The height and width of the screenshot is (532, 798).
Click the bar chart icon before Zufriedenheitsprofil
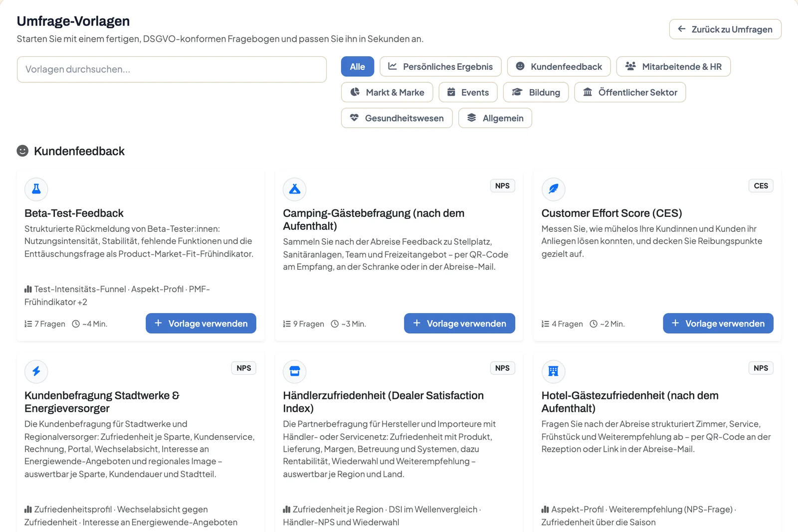pos(28,510)
